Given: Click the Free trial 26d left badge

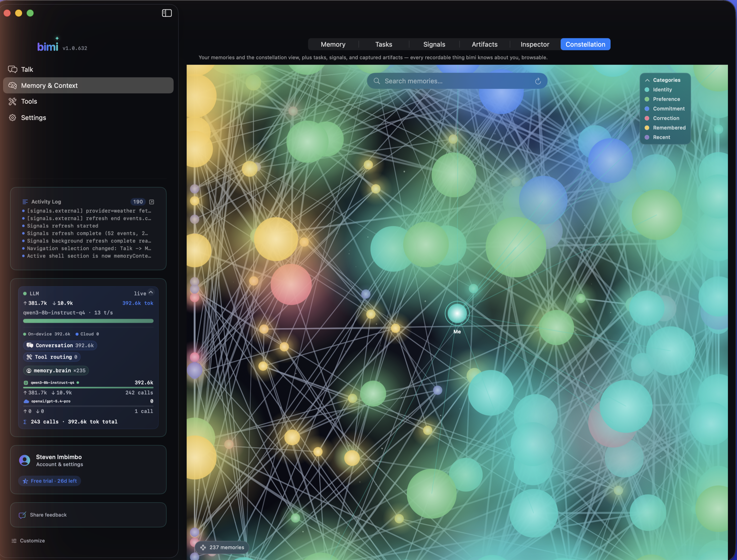Looking at the screenshot, I should [x=50, y=481].
